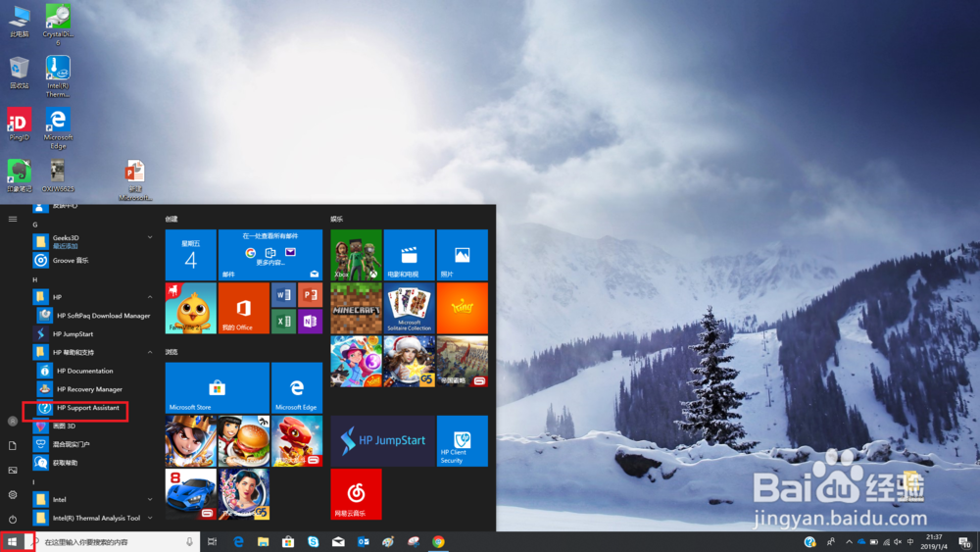Launch HP JumpStart from the app list
The height and width of the screenshot is (552, 980).
pos(73,333)
